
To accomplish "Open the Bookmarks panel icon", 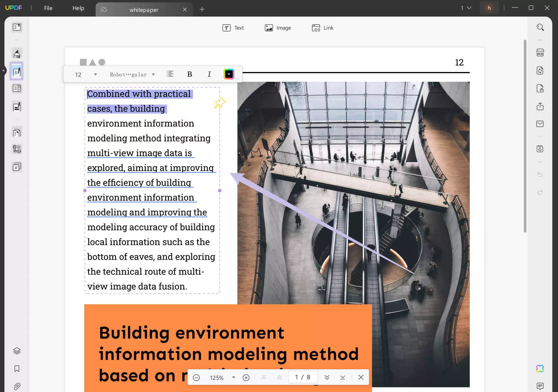I will pos(17,369).
